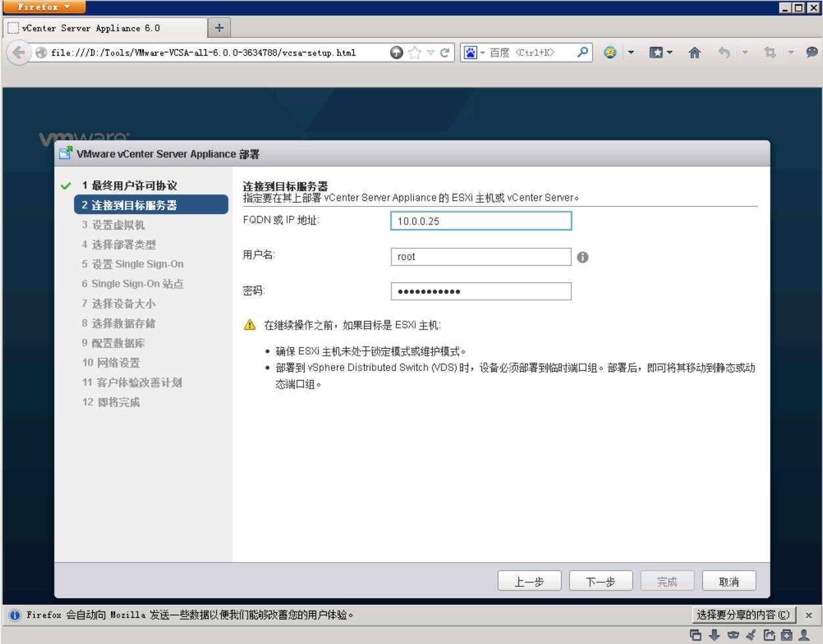Select the vCenter Server Appliance 6.0 tab

(105, 28)
